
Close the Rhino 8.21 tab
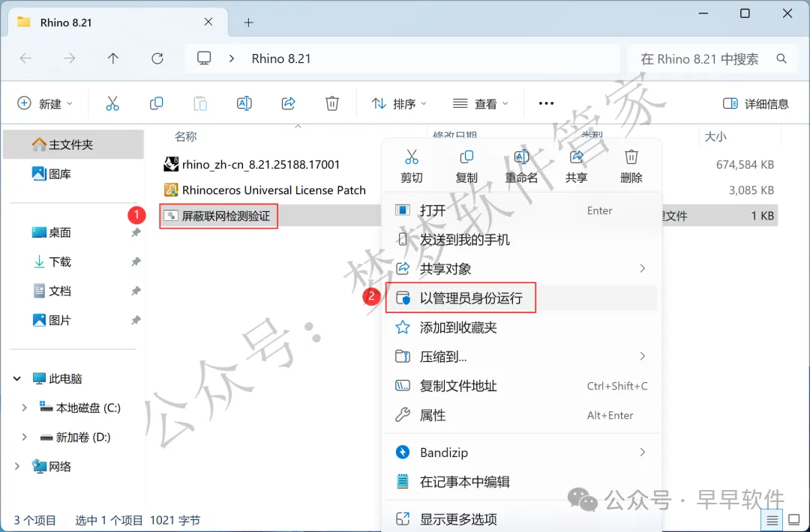pos(208,22)
